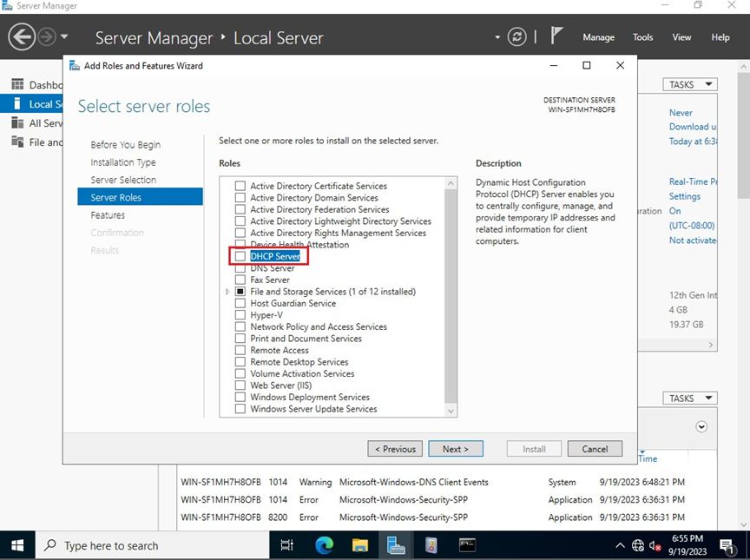750x560 pixels.
Task: Select Local Server in the sidebar
Action: click(x=31, y=104)
